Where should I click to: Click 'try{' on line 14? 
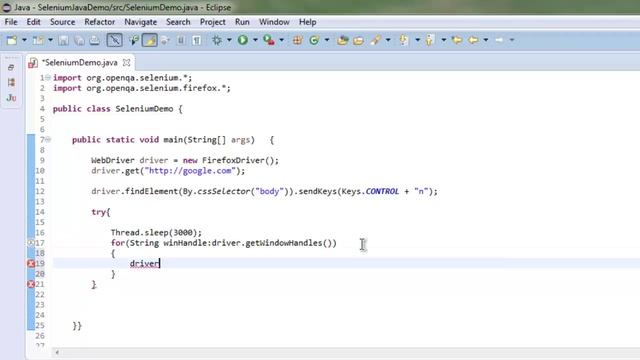[101, 212]
